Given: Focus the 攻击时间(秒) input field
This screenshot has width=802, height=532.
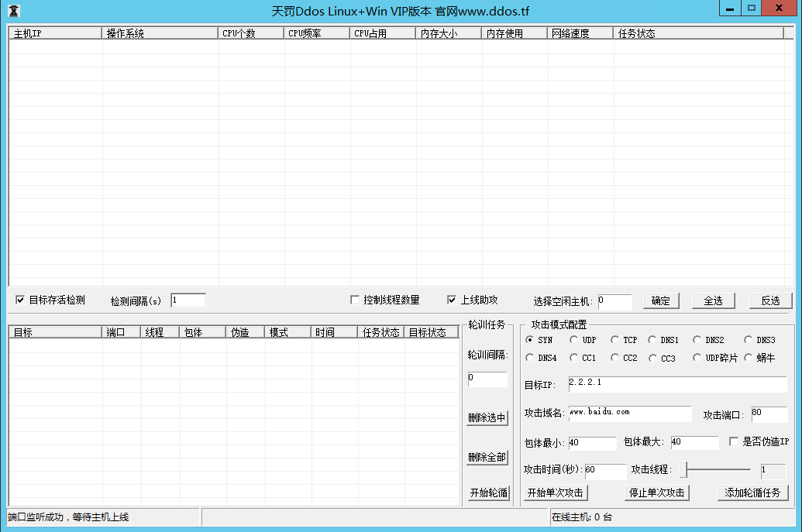Looking at the screenshot, I should click(x=606, y=471).
